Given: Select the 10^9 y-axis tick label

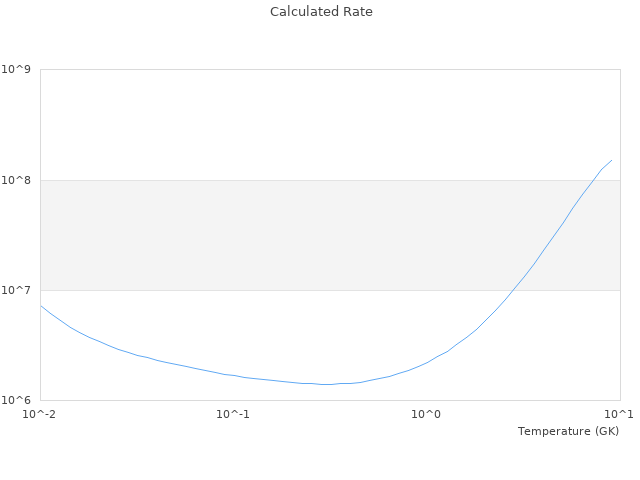Looking at the screenshot, I should click(x=17, y=69).
